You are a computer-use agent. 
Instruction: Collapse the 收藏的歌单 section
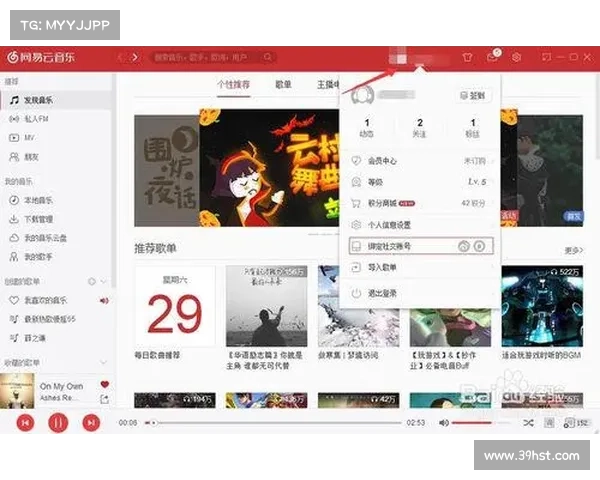pos(104,362)
